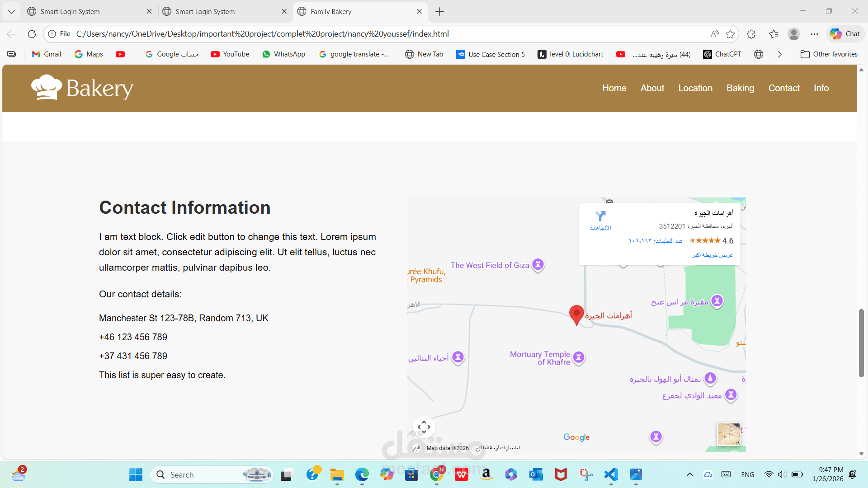Open the browser Extensions puzzle icon
The image size is (868, 488).
coord(751,34)
